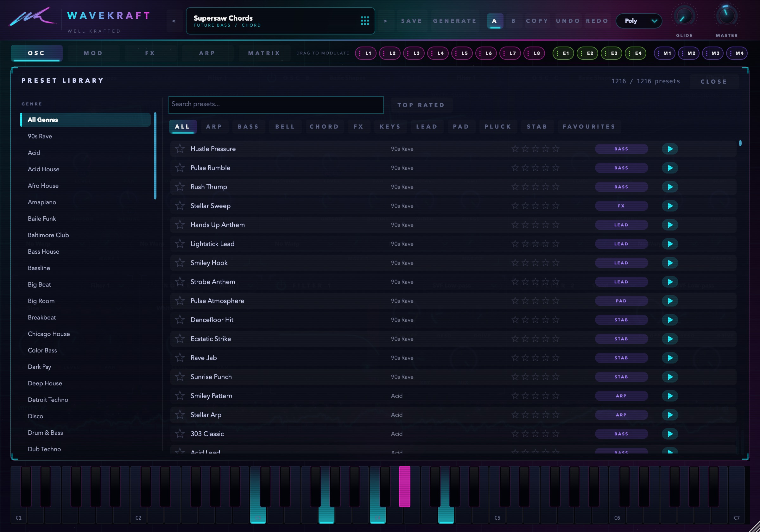This screenshot has height=532, width=760.
Task: Play the highlighted pink piano key
Action: click(x=404, y=486)
